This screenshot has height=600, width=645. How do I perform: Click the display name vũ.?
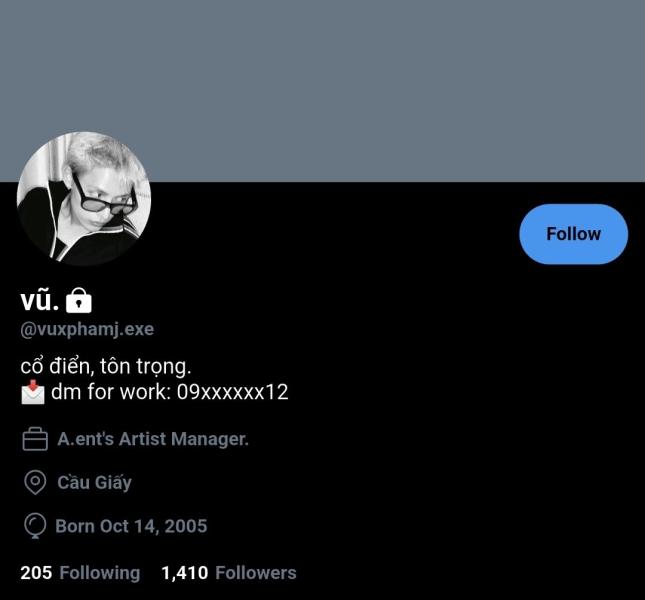tap(39, 300)
